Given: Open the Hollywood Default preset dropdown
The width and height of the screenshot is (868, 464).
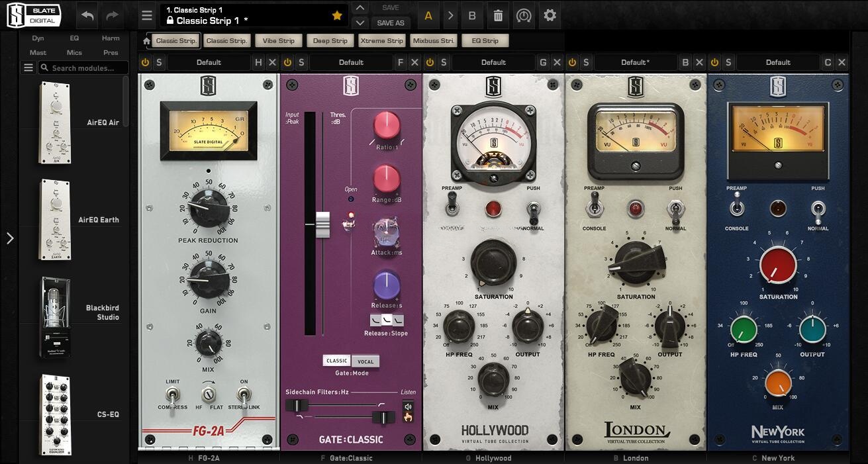Looking at the screenshot, I should [493, 62].
